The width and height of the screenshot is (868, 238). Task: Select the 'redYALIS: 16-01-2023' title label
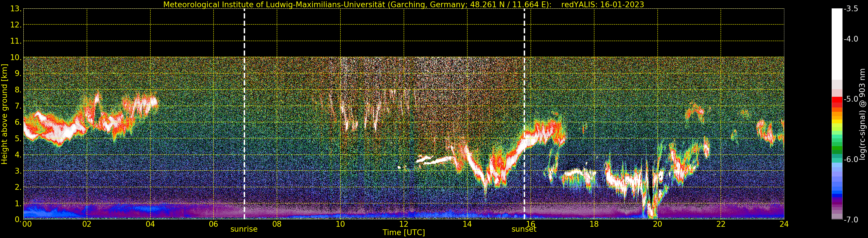(602, 4)
